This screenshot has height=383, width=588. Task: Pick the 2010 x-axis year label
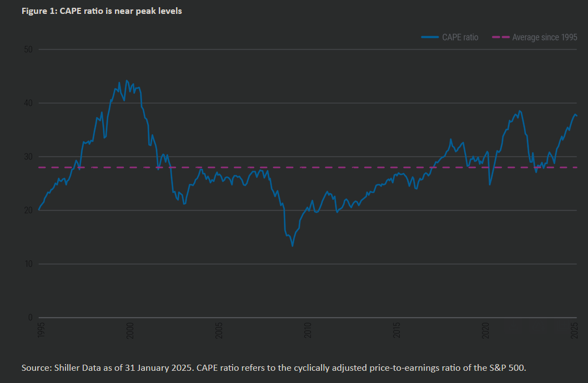(x=308, y=329)
